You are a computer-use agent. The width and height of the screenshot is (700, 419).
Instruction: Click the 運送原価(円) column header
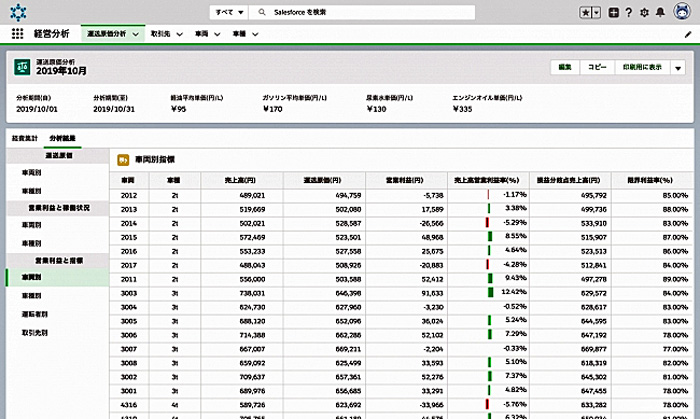[322, 180]
